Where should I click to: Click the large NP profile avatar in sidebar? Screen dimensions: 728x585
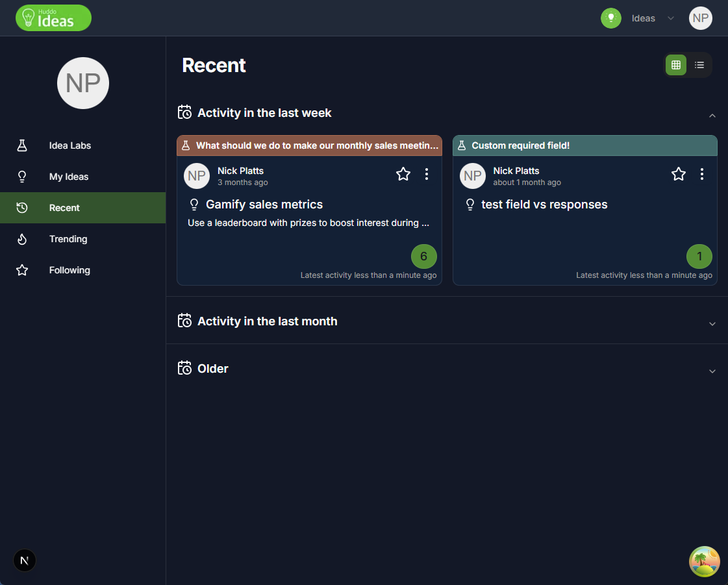click(83, 83)
